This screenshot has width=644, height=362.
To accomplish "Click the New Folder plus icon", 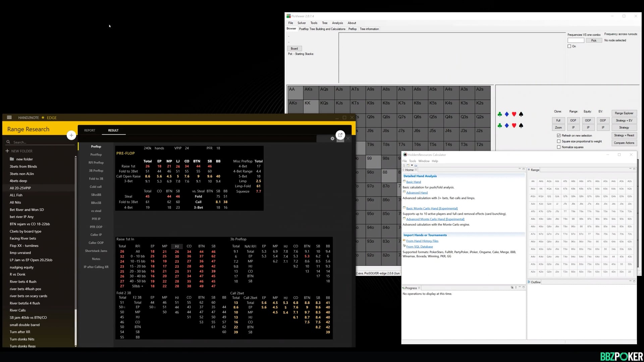I will point(7,151).
